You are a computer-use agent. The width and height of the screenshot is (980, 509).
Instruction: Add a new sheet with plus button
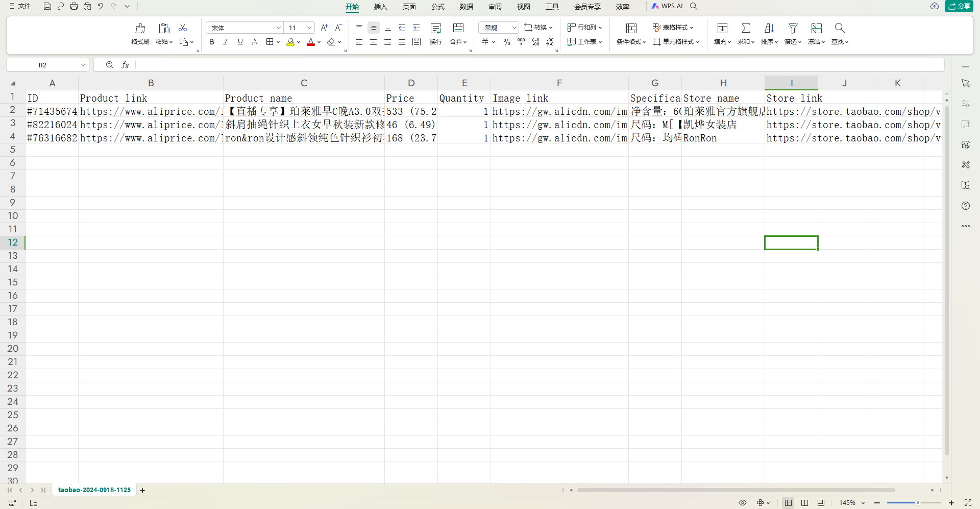click(142, 491)
